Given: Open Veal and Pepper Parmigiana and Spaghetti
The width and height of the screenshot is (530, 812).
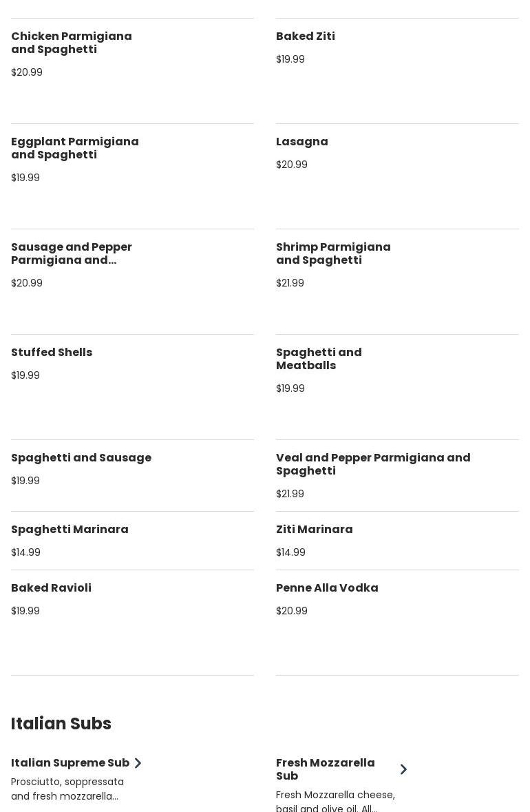Looking at the screenshot, I should (373, 464).
